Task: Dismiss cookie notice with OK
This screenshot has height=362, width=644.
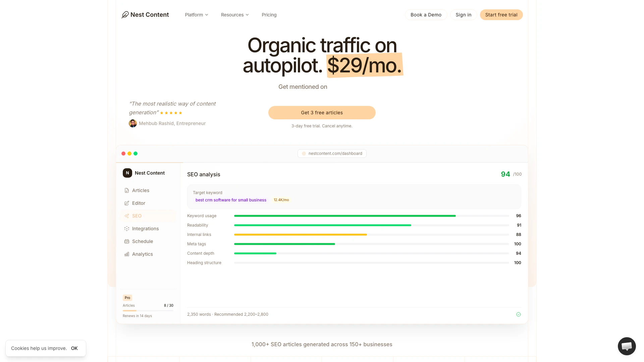Action: coord(74,348)
